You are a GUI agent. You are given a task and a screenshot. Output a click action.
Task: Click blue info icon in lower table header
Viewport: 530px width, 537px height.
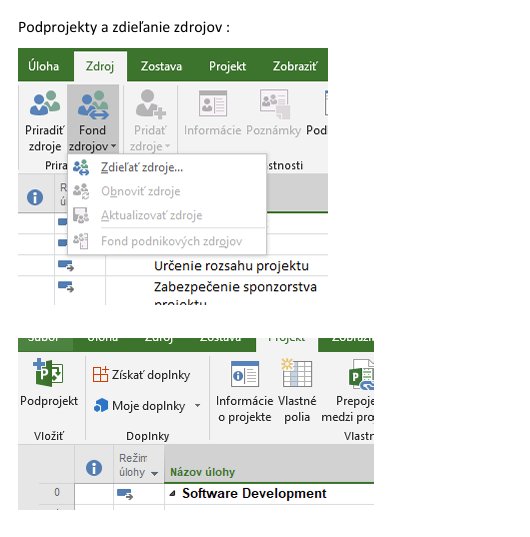[94, 468]
